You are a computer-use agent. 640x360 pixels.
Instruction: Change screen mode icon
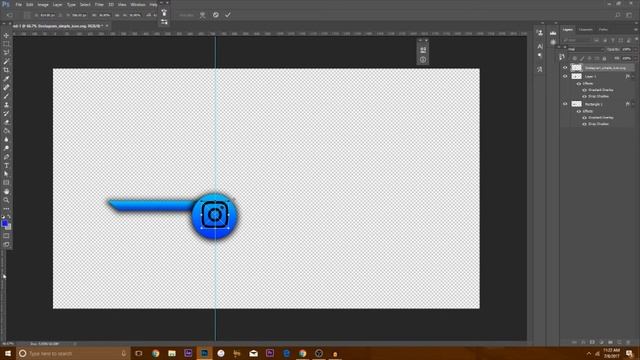point(6,244)
